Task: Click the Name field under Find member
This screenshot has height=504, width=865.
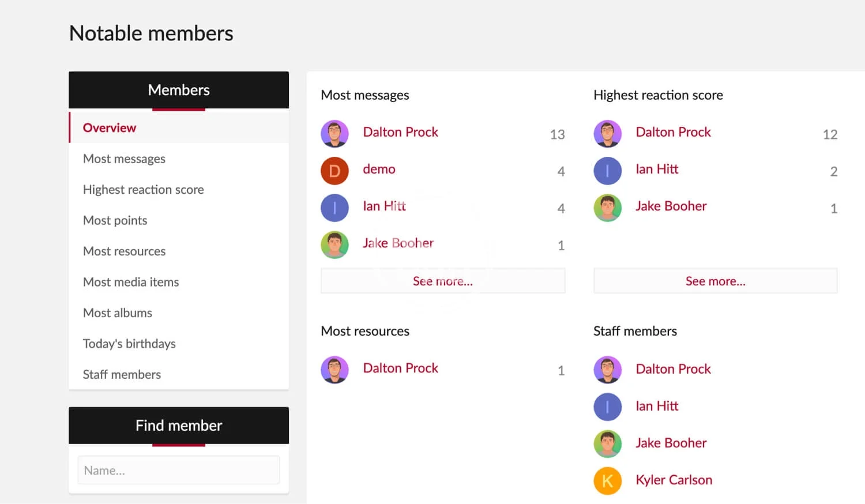Action: [179, 471]
